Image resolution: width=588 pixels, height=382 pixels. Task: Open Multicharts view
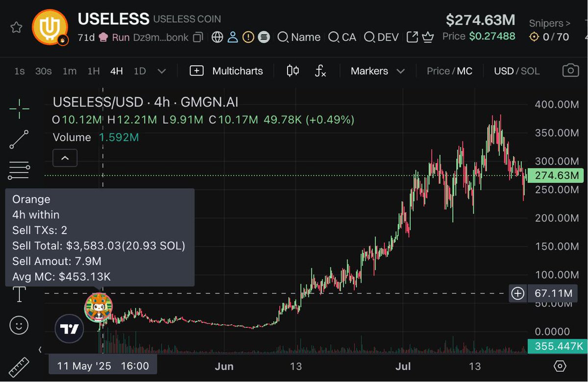pos(226,71)
